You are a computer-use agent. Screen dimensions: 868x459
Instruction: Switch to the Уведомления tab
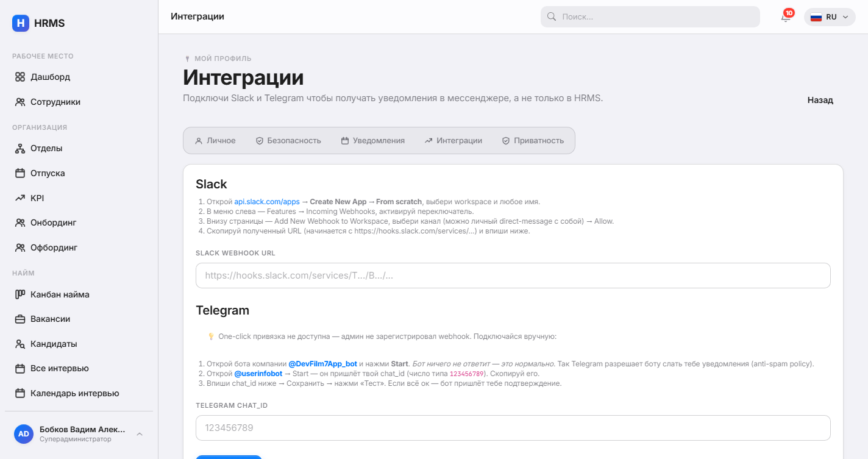[373, 141]
